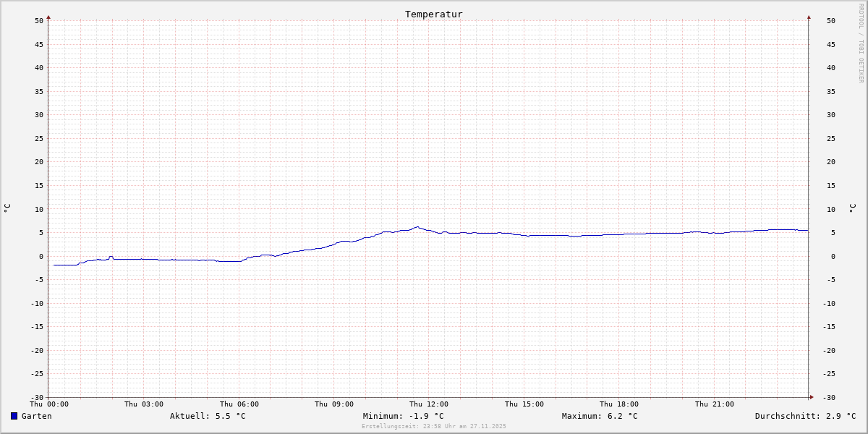This screenshot has width=868, height=434.
Task: Click the Thu 03:00 time axis label
Action: tap(144, 404)
